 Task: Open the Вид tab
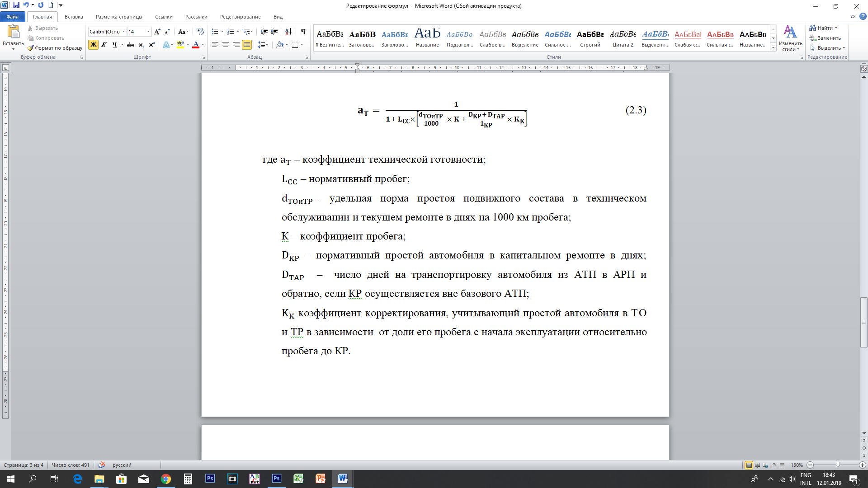click(x=278, y=17)
